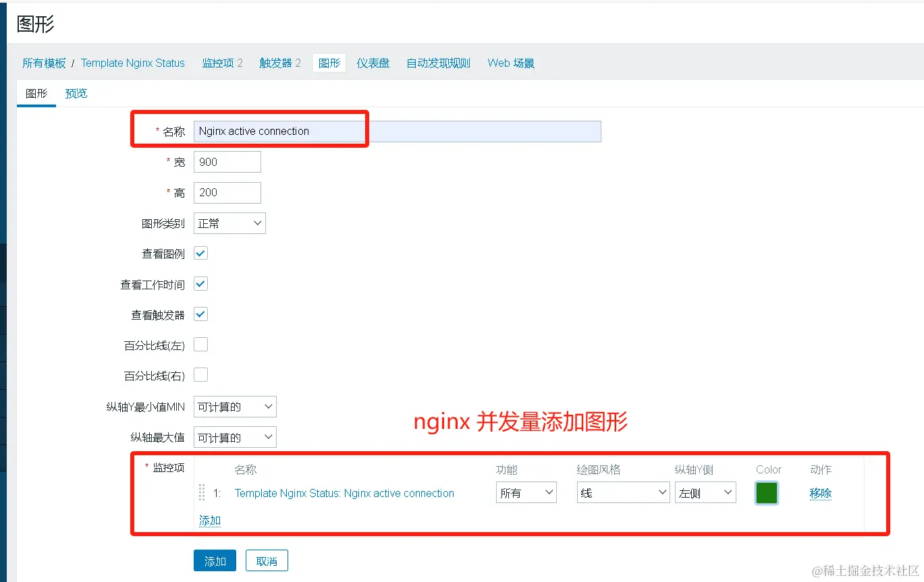Open the 自动发现规则 tab

(x=438, y=63)
